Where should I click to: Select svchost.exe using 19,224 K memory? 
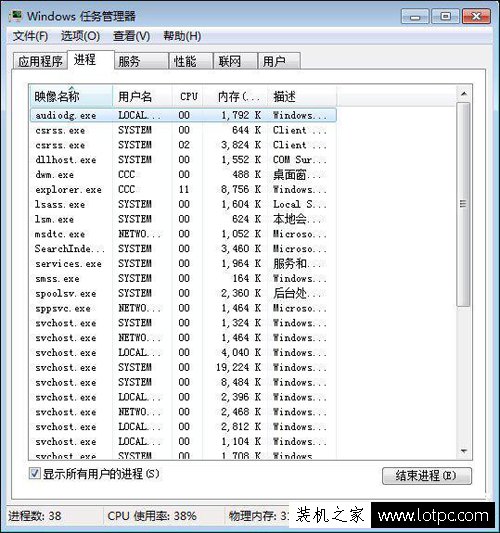183,367
